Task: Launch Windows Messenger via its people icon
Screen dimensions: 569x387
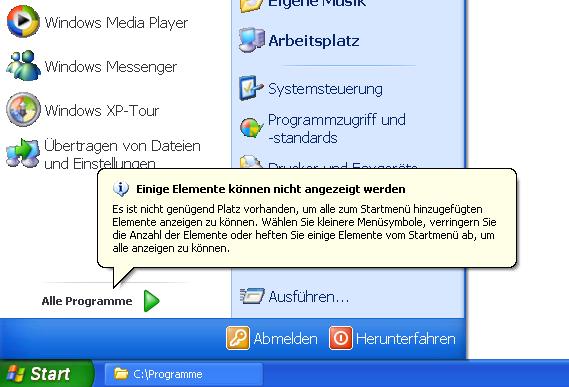Action: click(x=23, y=66)
